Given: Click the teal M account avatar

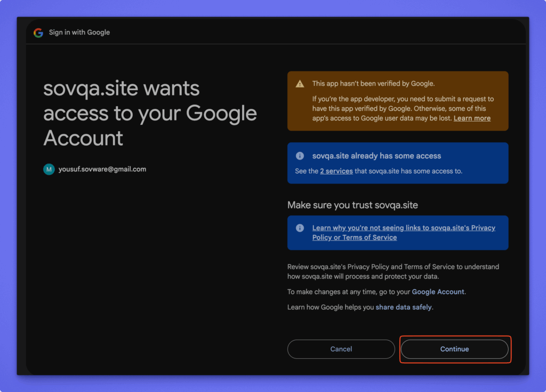Looking at the screenshot, I should (49, 170).
